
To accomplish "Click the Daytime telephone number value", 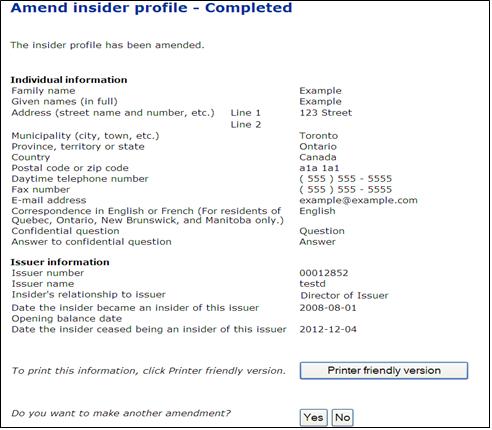I will coord(346,179).
